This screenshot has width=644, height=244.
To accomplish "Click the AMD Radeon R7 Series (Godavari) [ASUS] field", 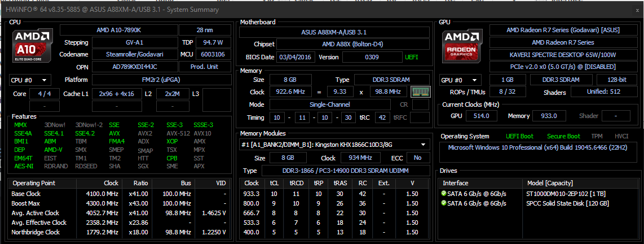I will tap(563, 30).
